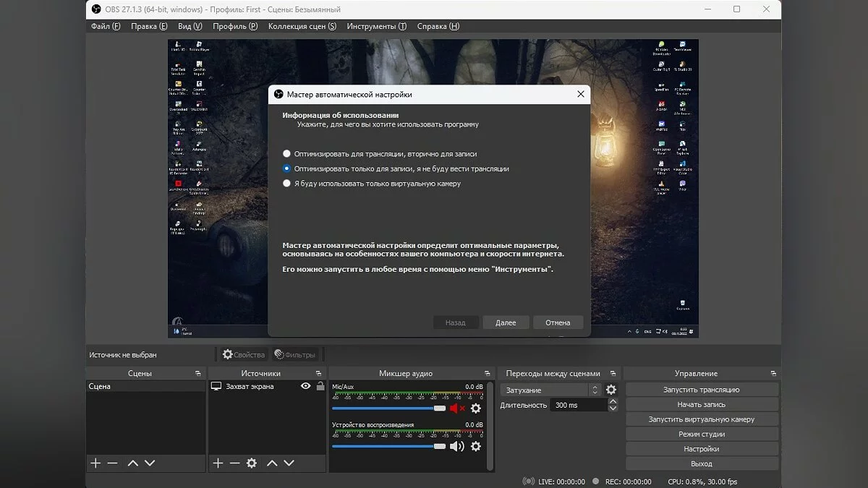Move scene up with the arrow icon
Image resolution: width=868 pixels, height=488 pixels.
[132, 463]
